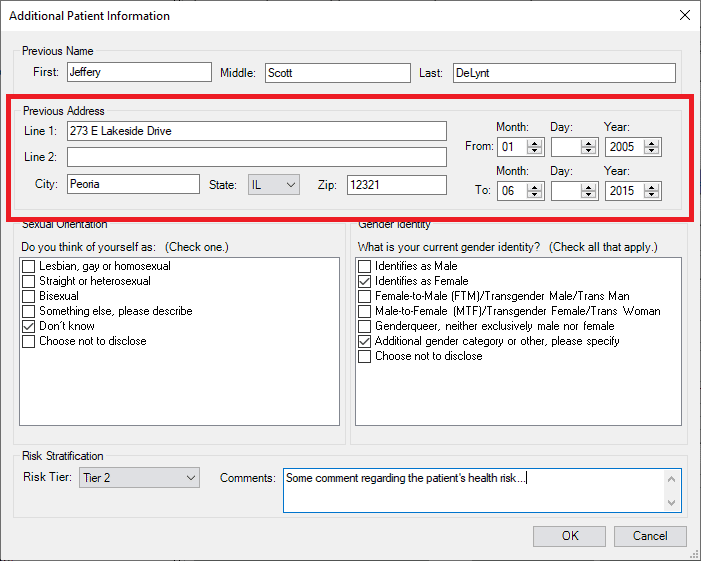Uncheck Identifies as Female checkbox
Image resolution: width=701 pixels, height=561 pixels.
tap(365, 281)
